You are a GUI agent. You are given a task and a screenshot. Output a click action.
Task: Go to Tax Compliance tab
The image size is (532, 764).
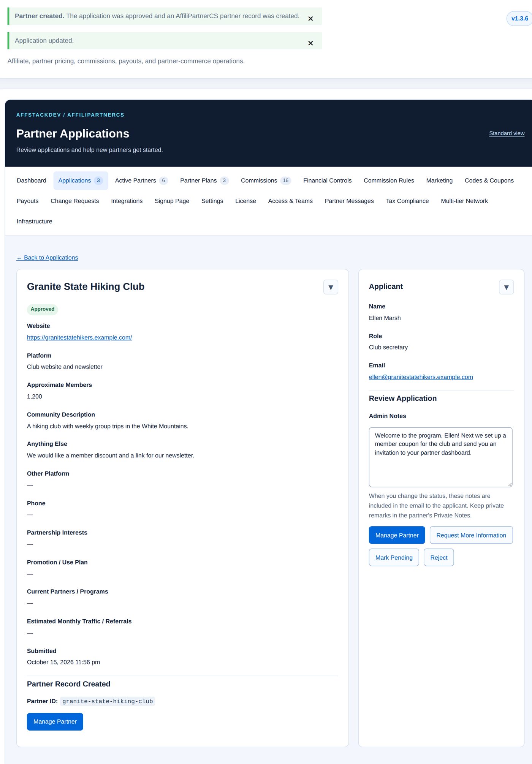point(407,201)
